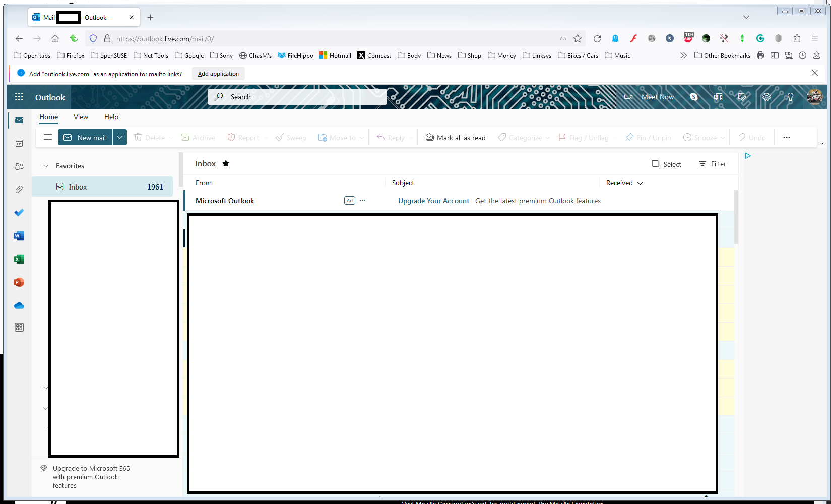Open New mail dropdown arrow
831x504 pixels.
click(x=120, y=137)
